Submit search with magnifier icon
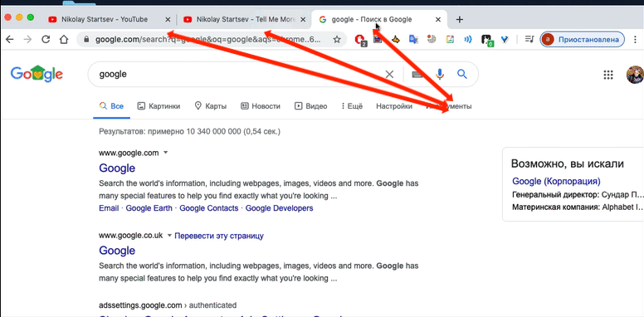The height and width of the screenshot is (317, 644). [462, 75]
